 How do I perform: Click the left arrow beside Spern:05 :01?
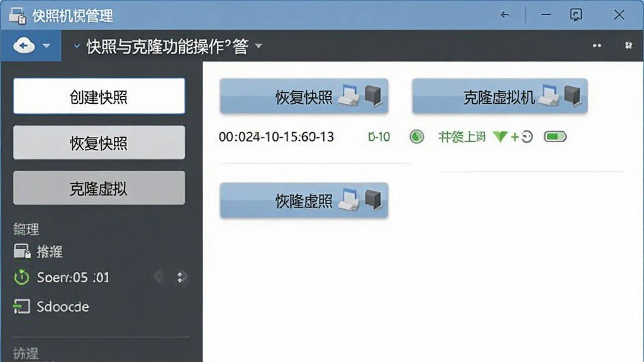click(x=158, y=277)
